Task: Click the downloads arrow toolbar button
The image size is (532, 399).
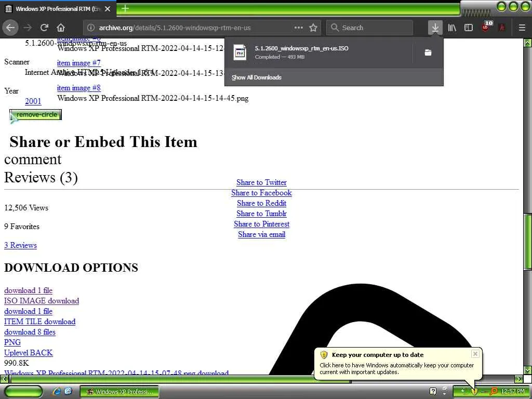Action: click(435, 28)
